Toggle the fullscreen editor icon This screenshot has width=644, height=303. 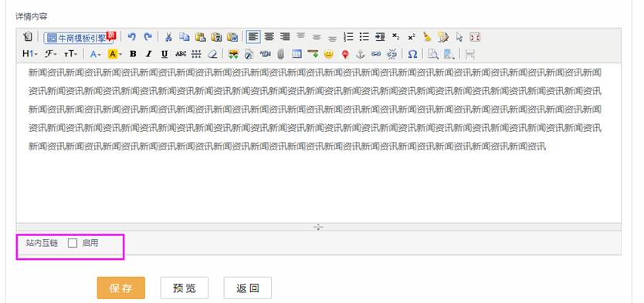tap(475, 37)
